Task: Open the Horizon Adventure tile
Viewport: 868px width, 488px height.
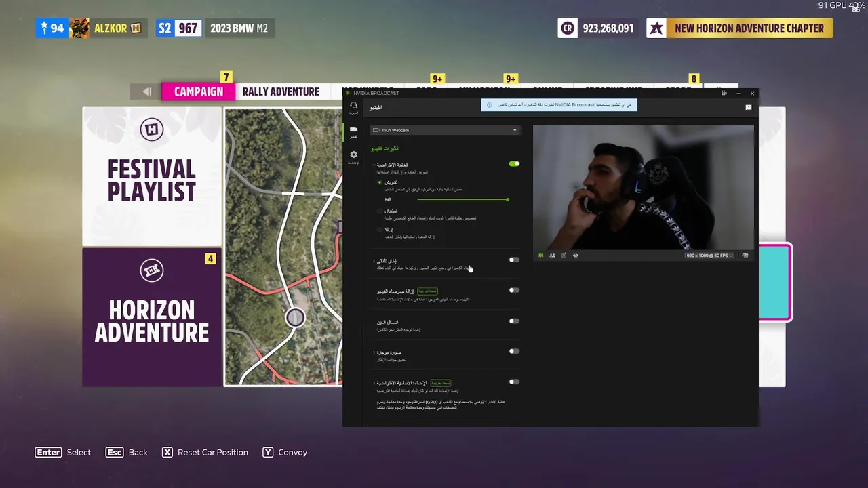Action: [152, 317]
